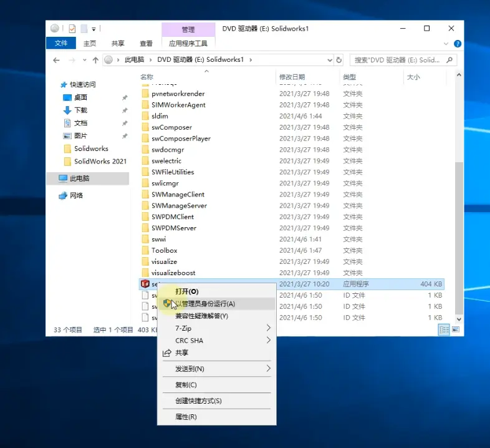The width and height of the screenshot is (490, 448).
Task: Refresh the current folder view
Action: point(339,60)
